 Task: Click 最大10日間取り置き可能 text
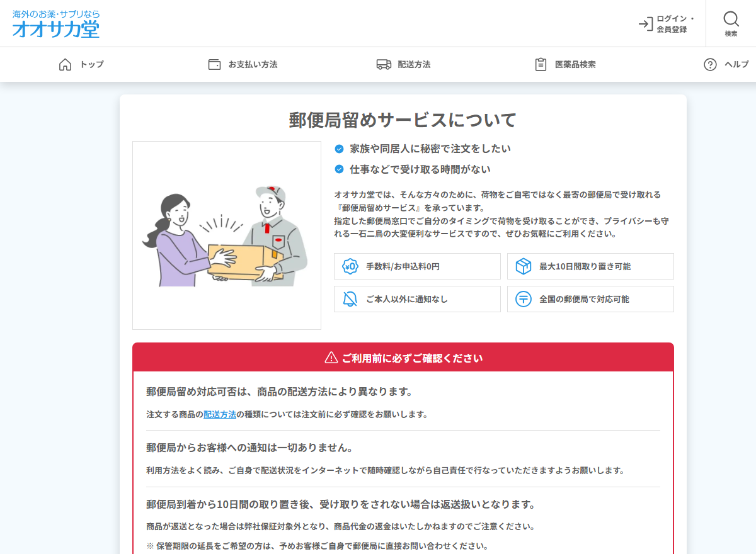(x=585, y=266)
